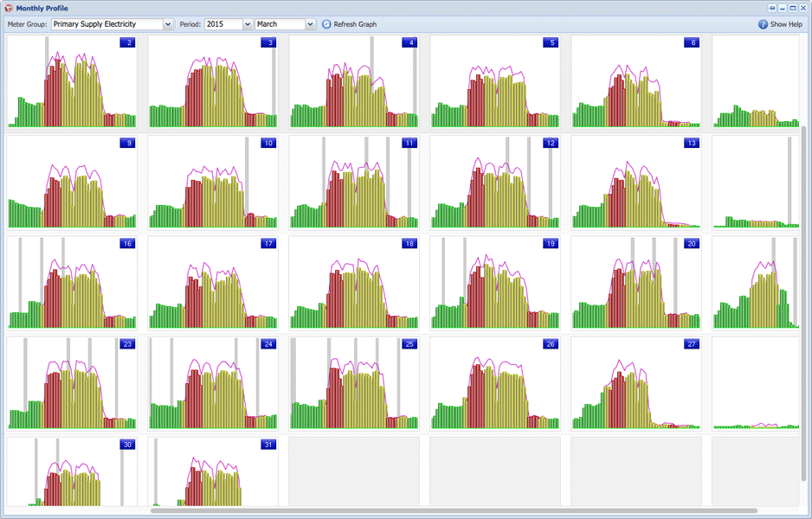Click the Show Help question mark icon
The height and width of the screenshot is (519, 812).
(764, 24)
